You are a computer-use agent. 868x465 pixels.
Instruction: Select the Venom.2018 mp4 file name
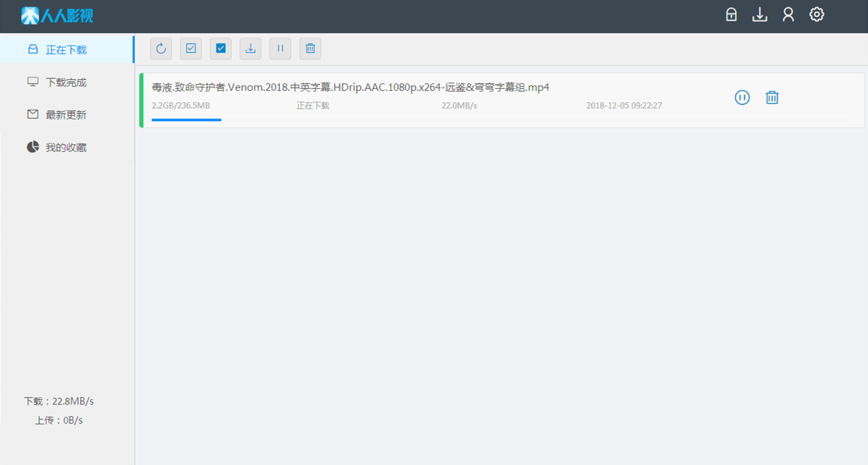[351, 87]
